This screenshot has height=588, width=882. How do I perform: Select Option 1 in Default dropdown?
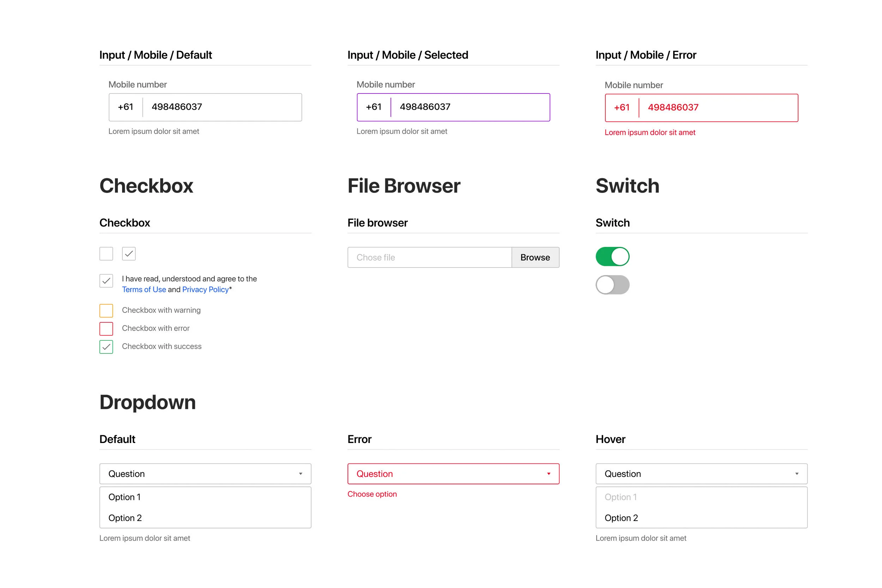[125, 497]
